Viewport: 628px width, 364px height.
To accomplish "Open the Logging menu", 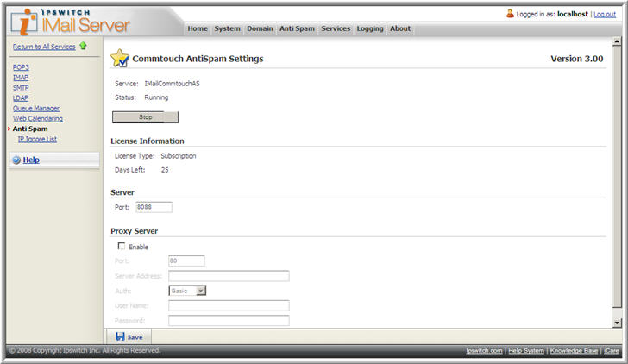I will pyautogui.click(x=370, y=28).
